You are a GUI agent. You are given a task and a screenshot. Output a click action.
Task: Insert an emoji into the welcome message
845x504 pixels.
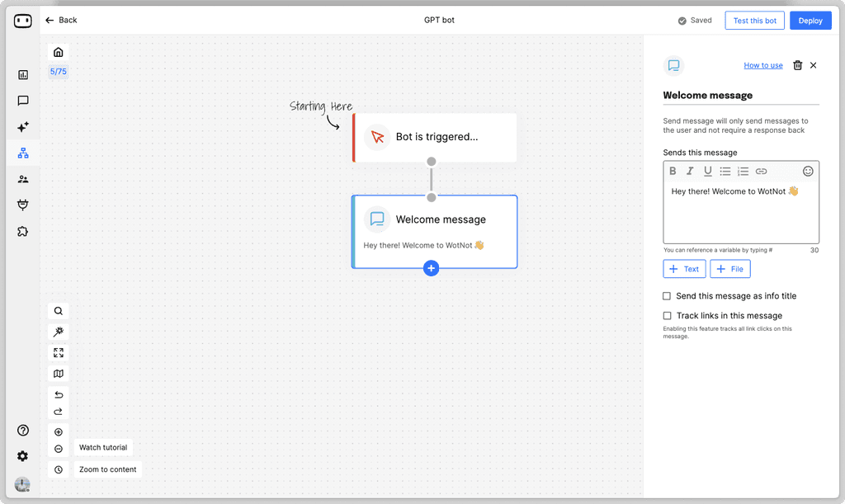click(x=808, y=171)
